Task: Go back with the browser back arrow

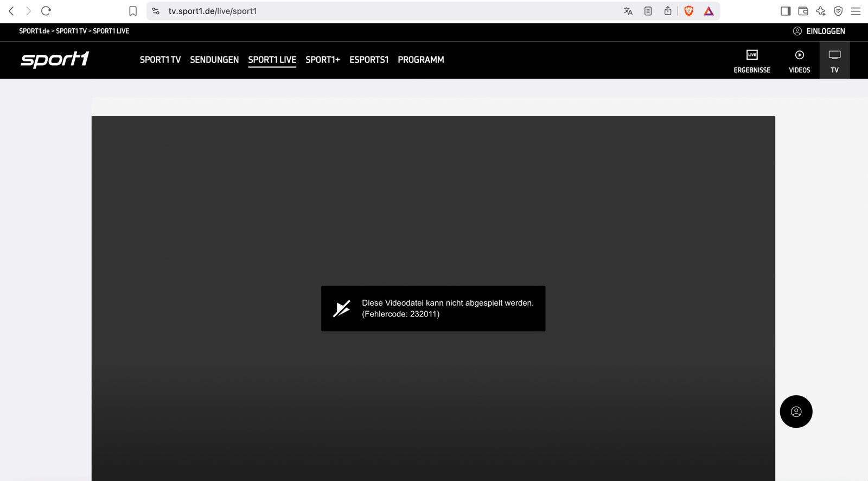Action: click(x=11, y=11)
